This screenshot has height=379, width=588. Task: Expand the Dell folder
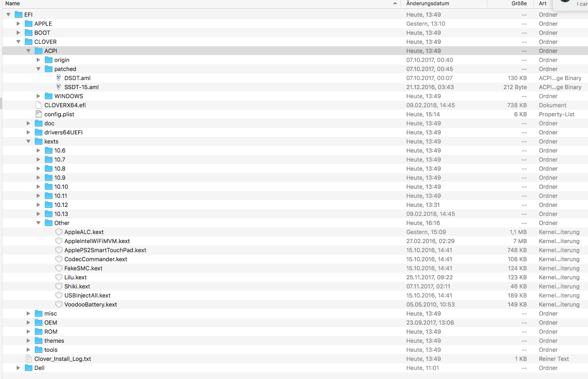tap(19, 368)
